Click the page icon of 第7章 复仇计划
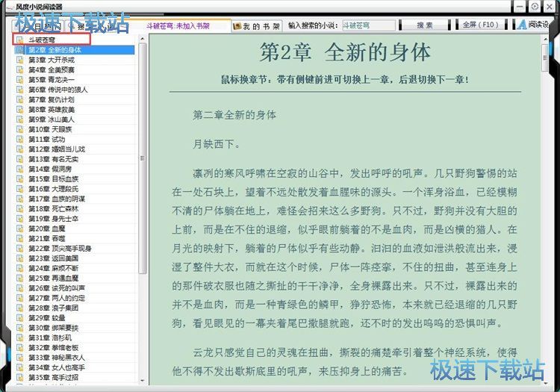 pyautogui.click(x=20, y=99)
